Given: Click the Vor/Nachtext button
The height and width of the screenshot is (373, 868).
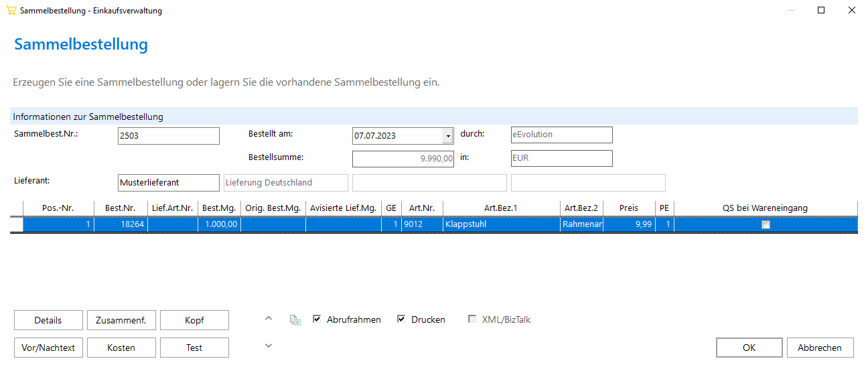Looking at the screenshot, I should (x=48, y=348).
